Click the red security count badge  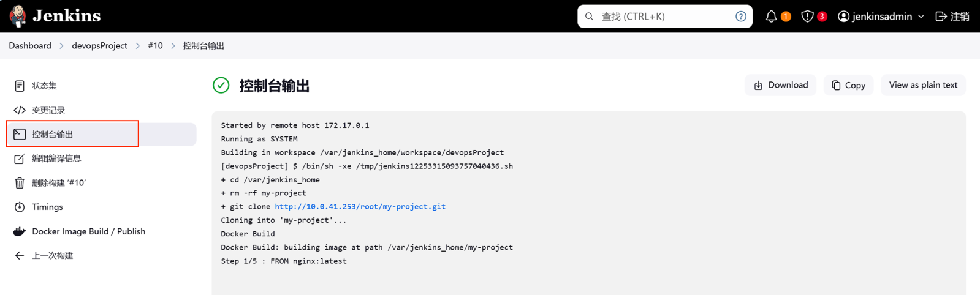coord(822,17)
